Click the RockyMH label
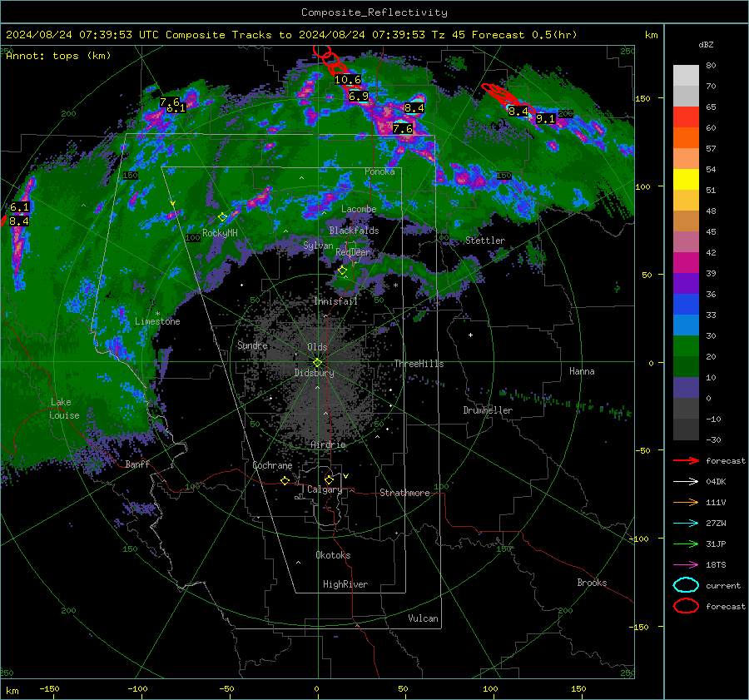Screen dimensions: 749x700 tap(220, 233)
